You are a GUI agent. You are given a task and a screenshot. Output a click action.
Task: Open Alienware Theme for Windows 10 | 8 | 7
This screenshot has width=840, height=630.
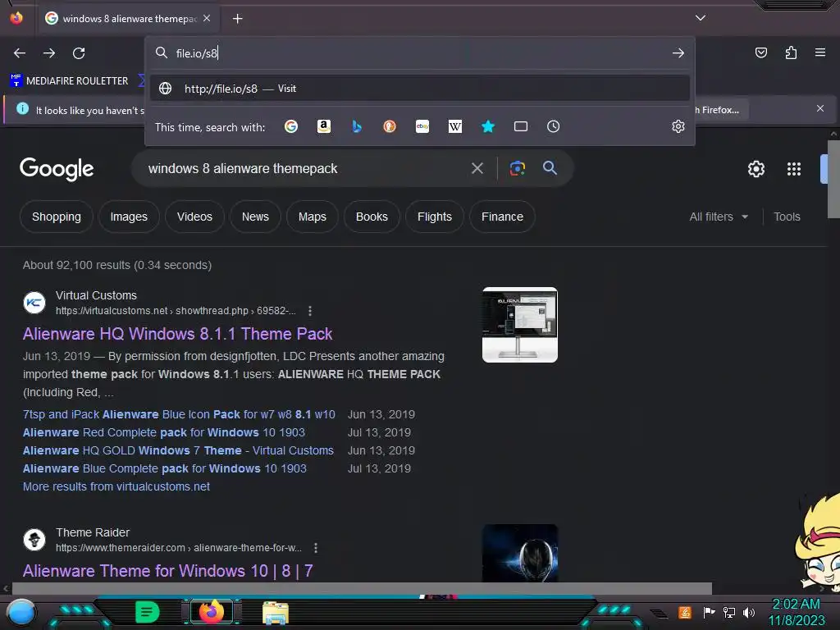pos(167,571)
